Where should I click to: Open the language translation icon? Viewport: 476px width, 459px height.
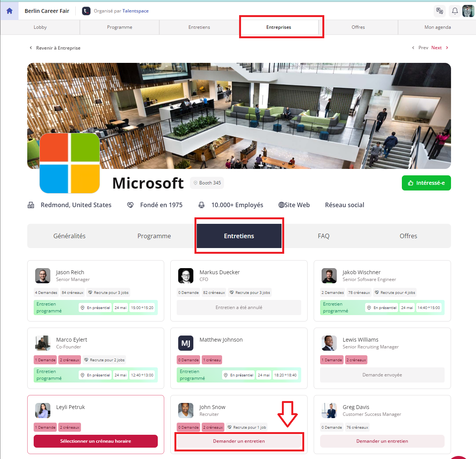[x=440, y=11]
